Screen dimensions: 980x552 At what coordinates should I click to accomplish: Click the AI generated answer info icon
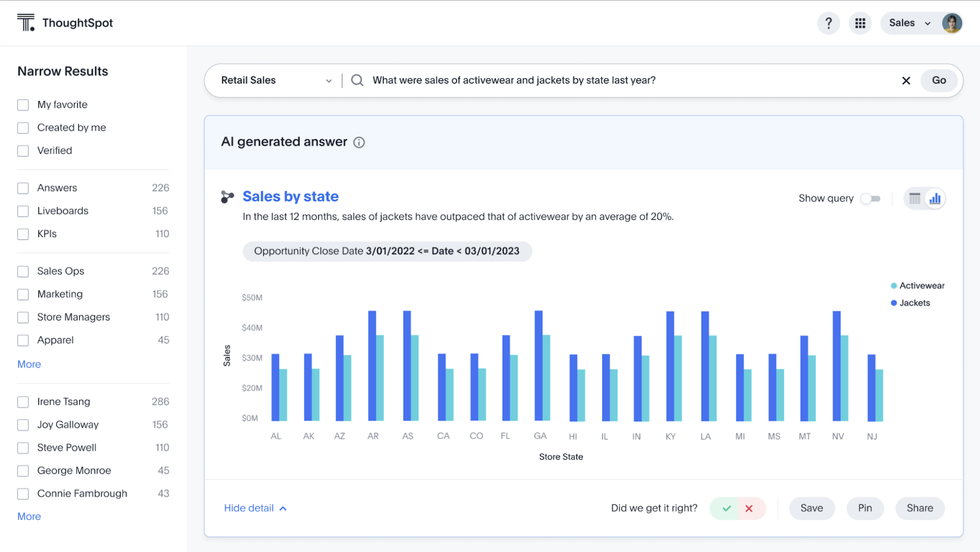[359, 142]
